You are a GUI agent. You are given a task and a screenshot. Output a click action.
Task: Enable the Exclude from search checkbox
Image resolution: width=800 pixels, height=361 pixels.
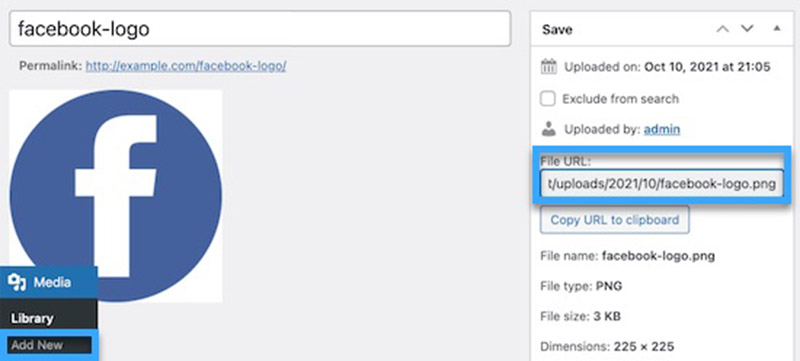[x=547, y=98]
